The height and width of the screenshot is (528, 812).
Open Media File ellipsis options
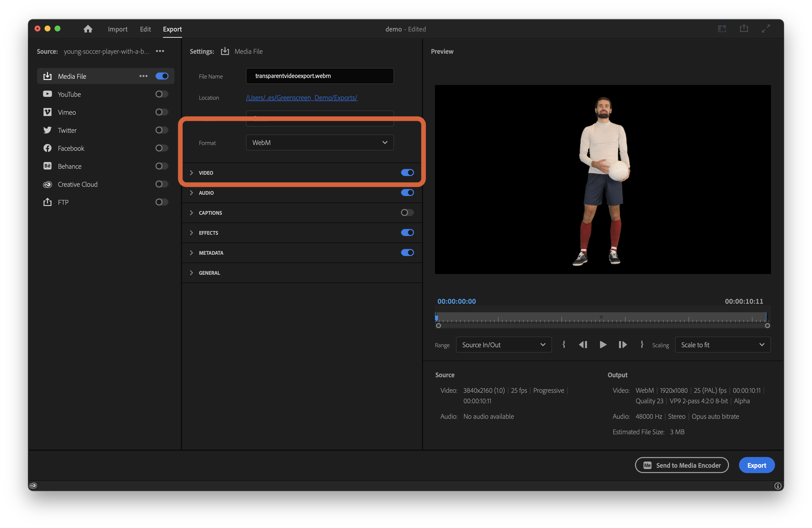coord(143,76)
